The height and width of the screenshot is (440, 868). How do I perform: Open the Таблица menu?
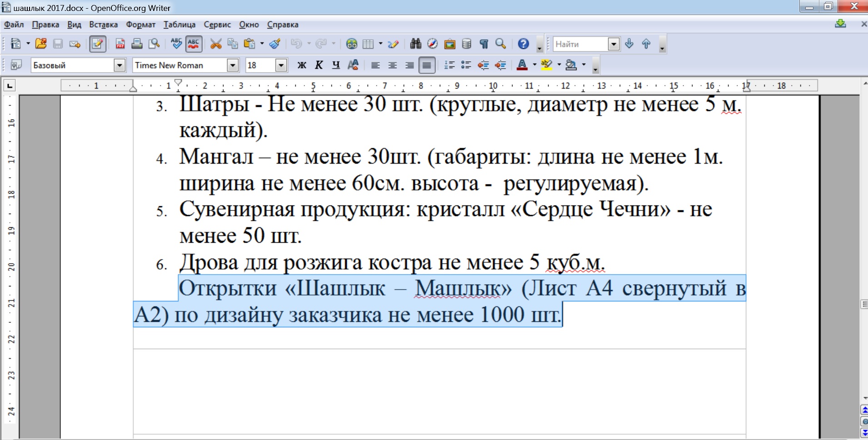180,25
